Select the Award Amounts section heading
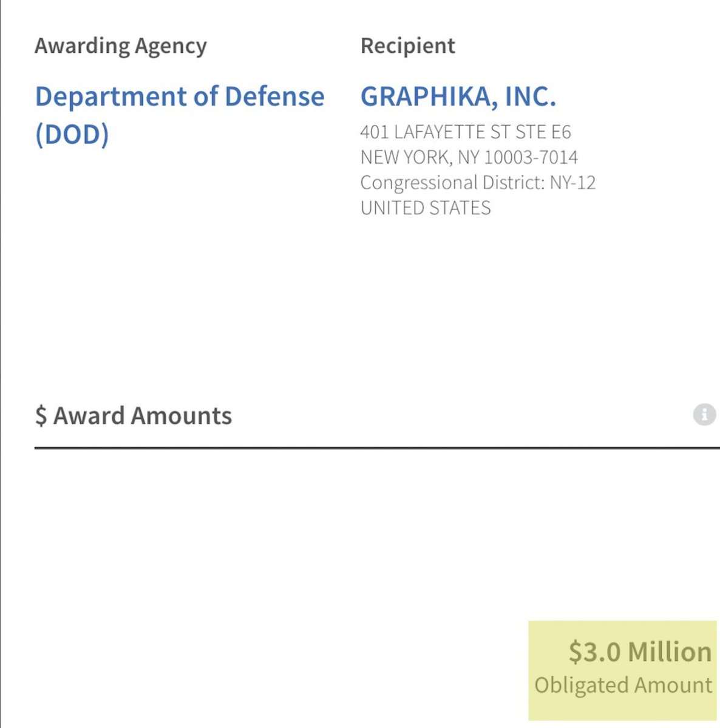Image resolution: width=720 pixels, height=728 pixels. pos(142,416)
